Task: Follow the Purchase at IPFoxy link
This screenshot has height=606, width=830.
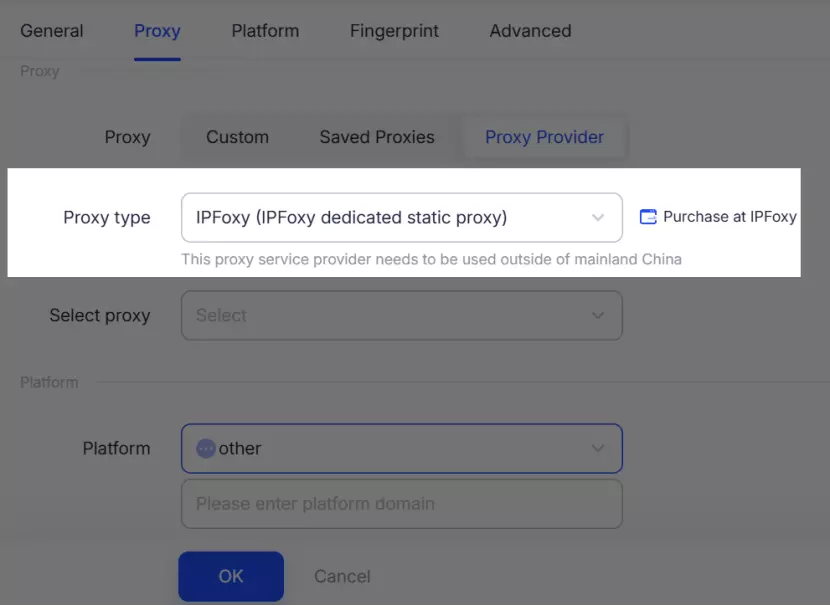Action: pos(729,217)
